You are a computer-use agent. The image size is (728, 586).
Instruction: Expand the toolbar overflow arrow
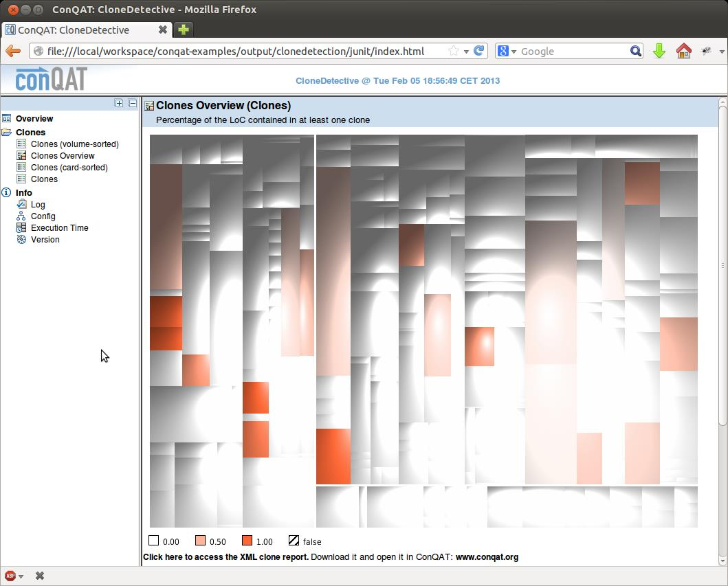(x=722, y=52)
